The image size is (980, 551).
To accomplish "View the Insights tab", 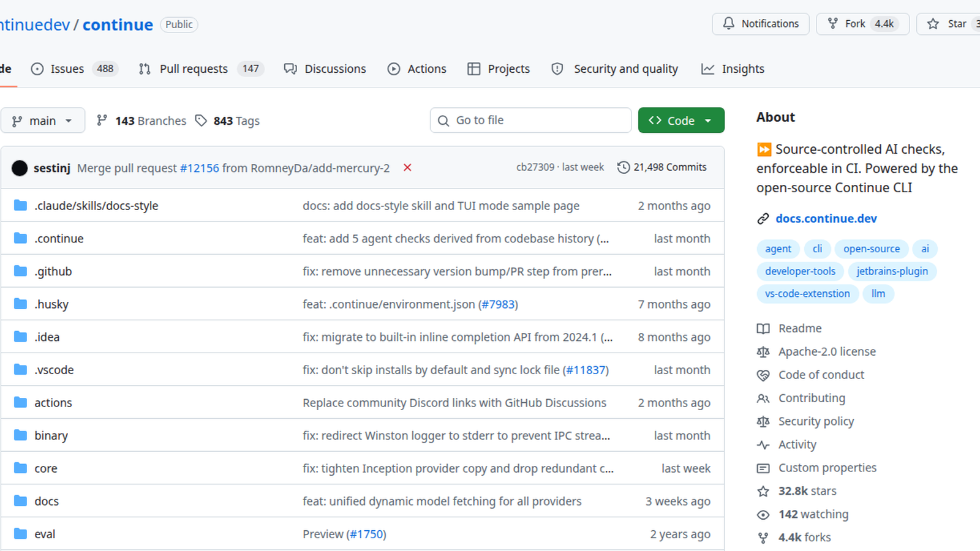I will pyautogui.click(x=733, y=69).
